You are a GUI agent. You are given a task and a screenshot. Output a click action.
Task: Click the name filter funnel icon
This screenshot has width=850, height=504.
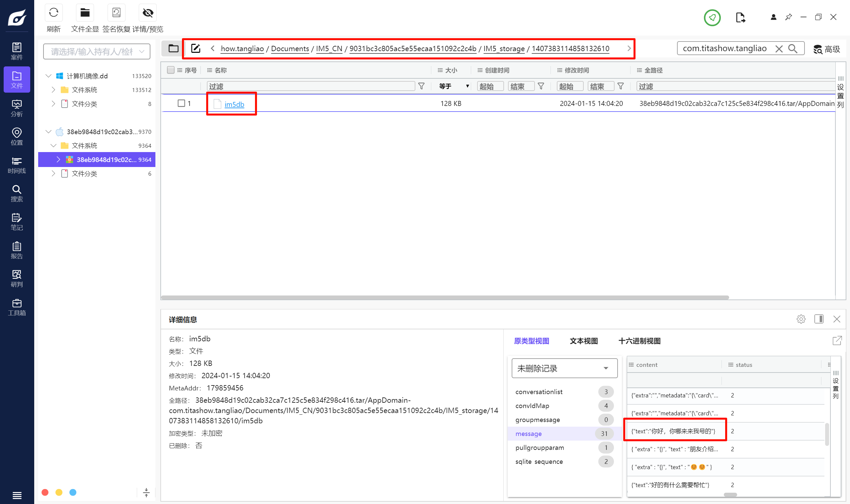click(421, 86)
